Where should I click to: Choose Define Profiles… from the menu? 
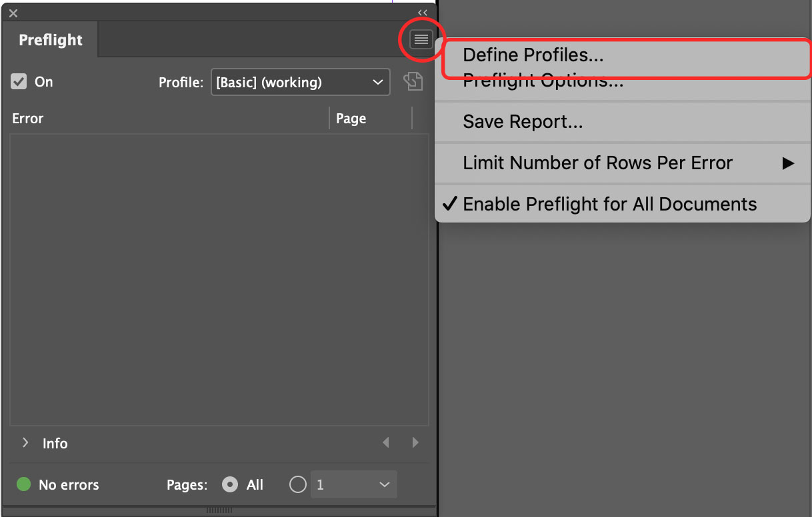click(x=622, y=55)
